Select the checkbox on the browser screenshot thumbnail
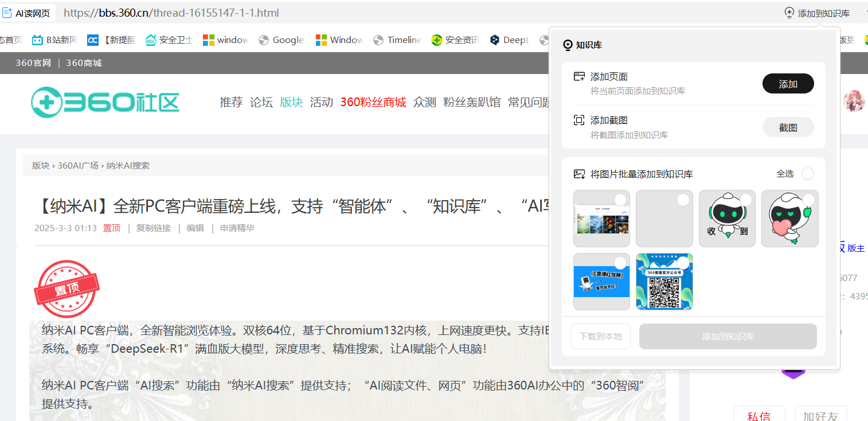Image resolution: width=868 pixels, height=421 pixels. (x=620, y=200)
